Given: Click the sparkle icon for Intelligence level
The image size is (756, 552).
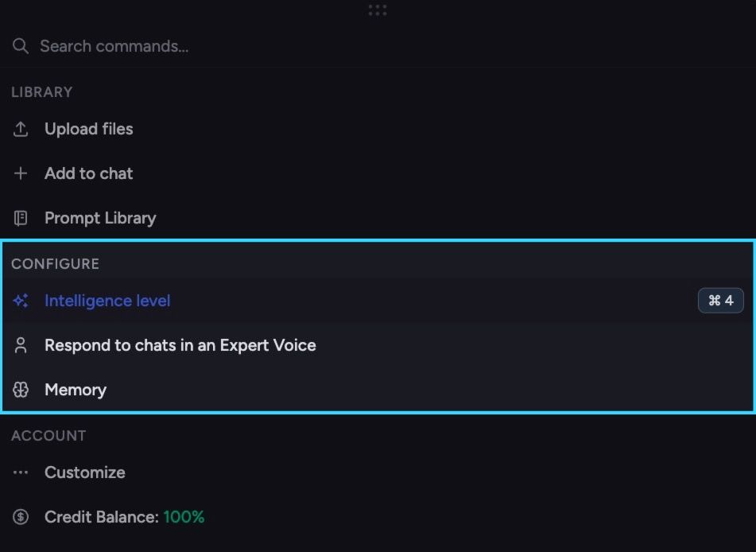Looking at the screenshot, I should pos(20,301).
